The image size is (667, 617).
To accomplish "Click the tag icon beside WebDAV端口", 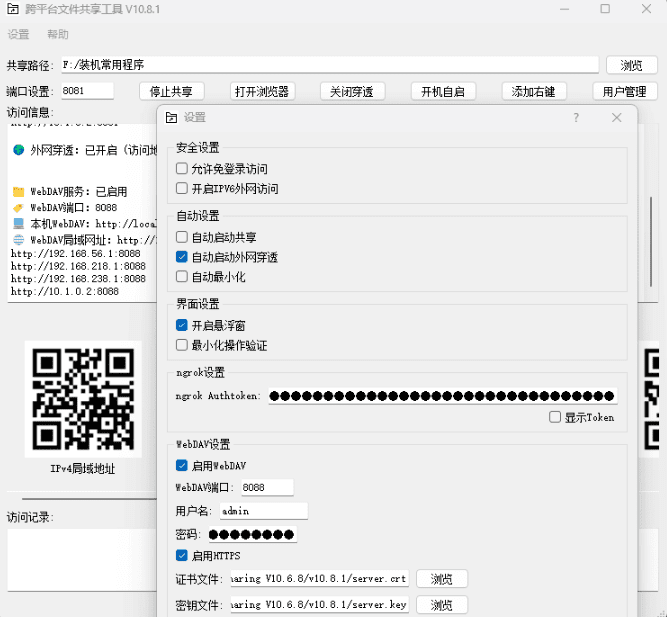I will [18, 208].
